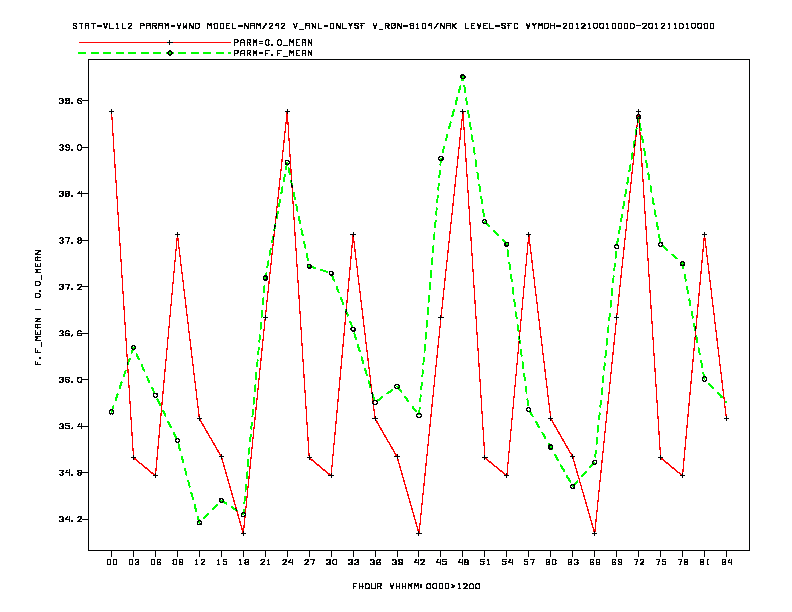Select the green dashed legend line sample
This screenshot has width=792, height=612.
(155, 53)
